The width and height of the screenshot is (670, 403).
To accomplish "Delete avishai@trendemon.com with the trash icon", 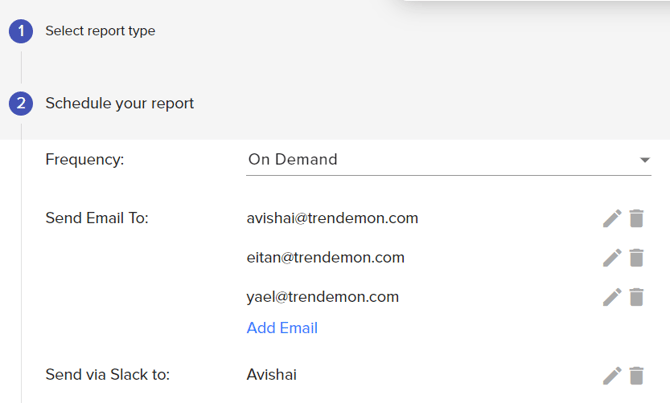I will pyautogui.click(x=637, y=218).
